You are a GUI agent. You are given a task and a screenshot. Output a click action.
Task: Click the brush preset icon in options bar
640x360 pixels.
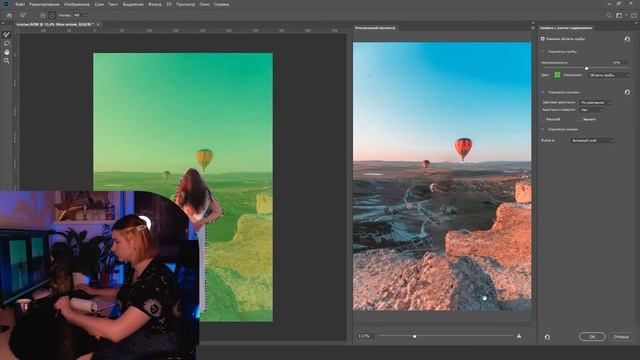pos(23,15)
